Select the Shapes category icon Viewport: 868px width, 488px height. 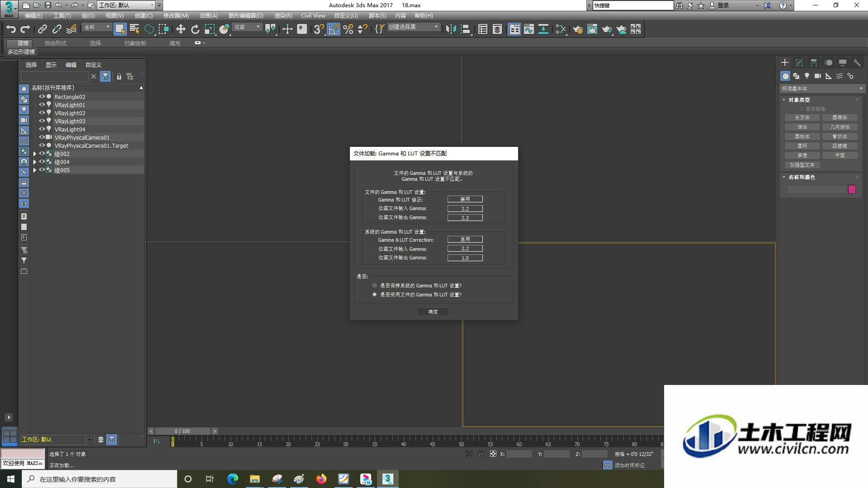click(x=796, y=76)
